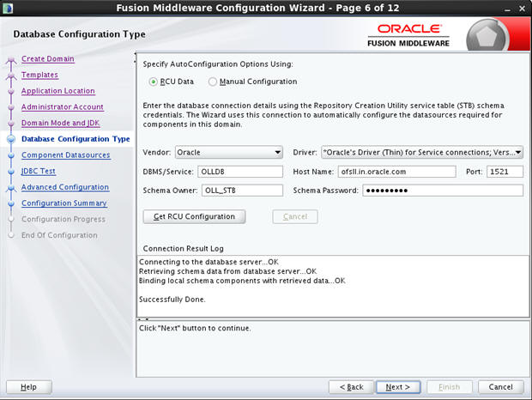Open the Domain Mode and JDK link

pos(61,123)
